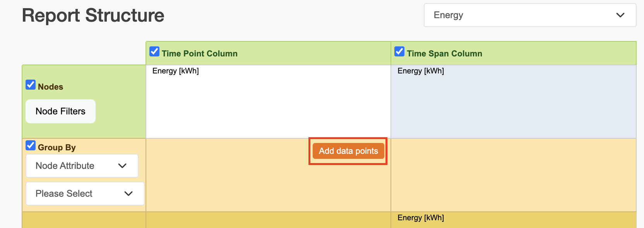Select Energy [kWh] in Time Span nodes cell

click(421, 71)
